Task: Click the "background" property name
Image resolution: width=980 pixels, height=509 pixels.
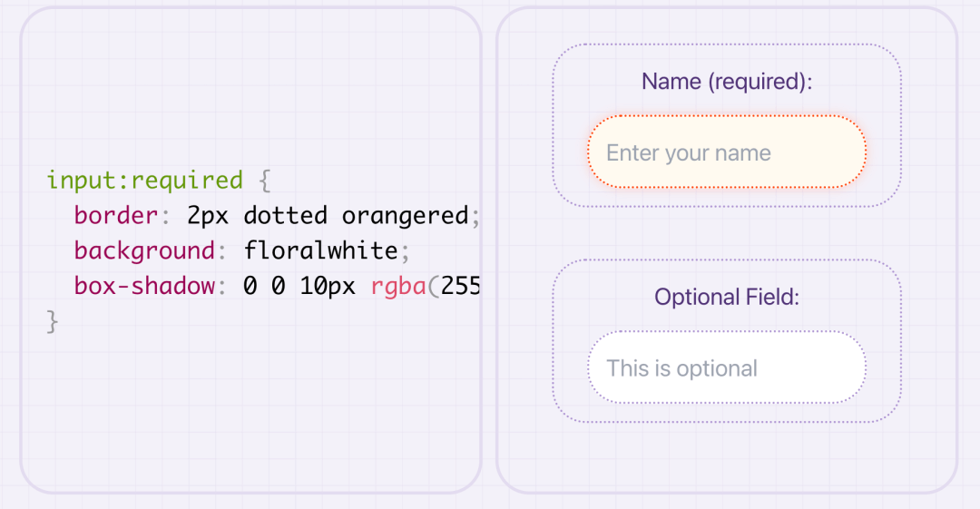Action: click(144, 250)
